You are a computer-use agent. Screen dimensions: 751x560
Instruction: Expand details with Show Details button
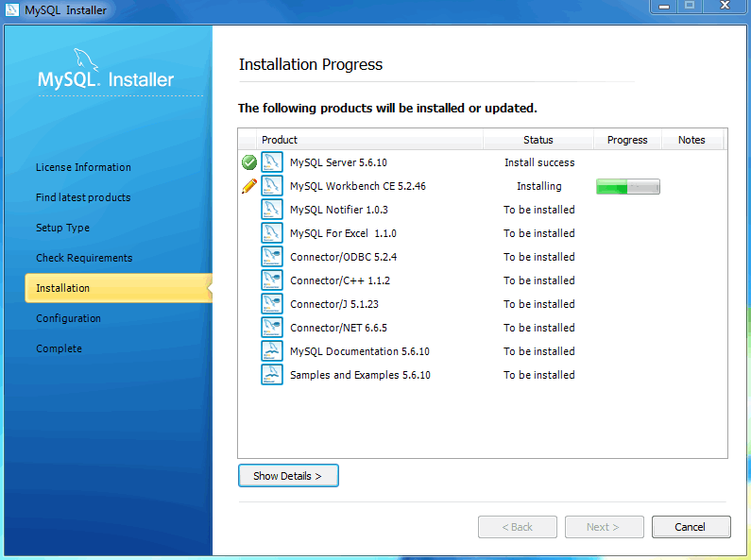pos(288,476)
